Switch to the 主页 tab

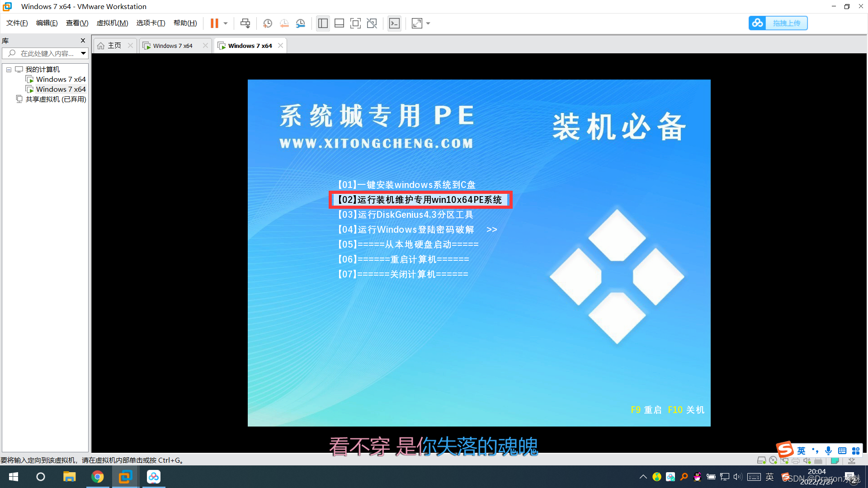coord(114,46)
